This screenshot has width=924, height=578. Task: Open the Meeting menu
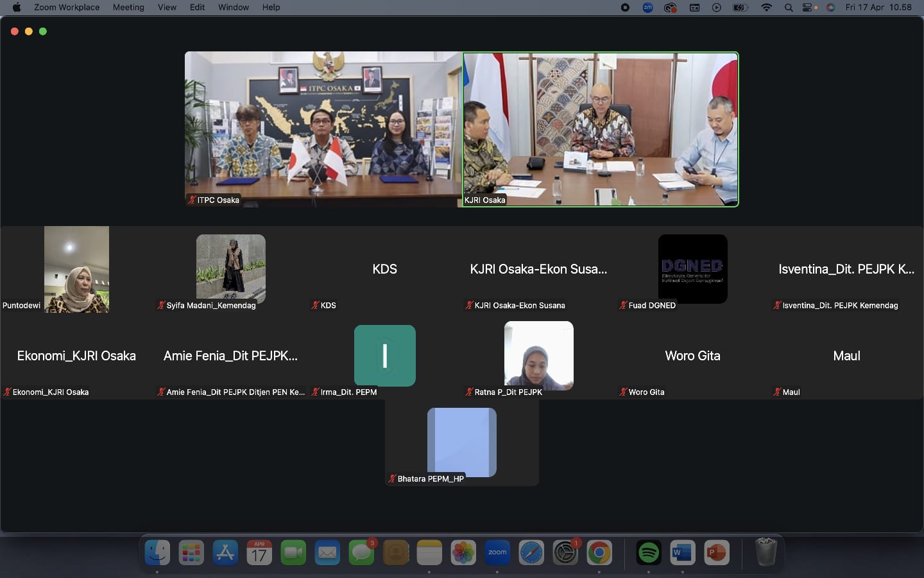[x=128, y=8]
